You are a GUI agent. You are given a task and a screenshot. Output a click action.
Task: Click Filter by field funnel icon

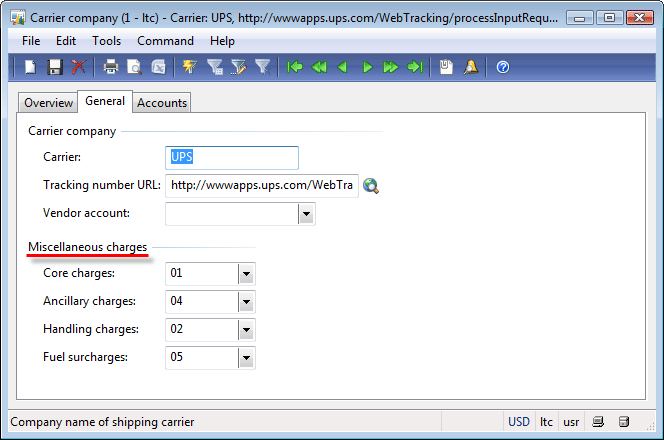click(238, 67)
